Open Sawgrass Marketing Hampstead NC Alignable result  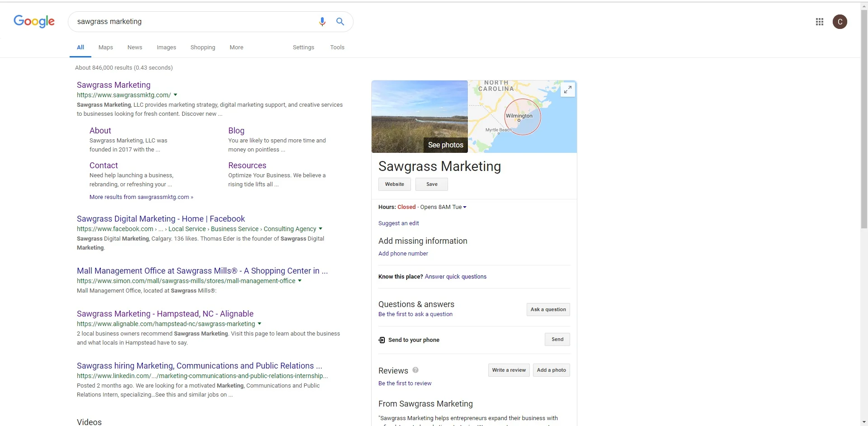[x=165, y=314]
